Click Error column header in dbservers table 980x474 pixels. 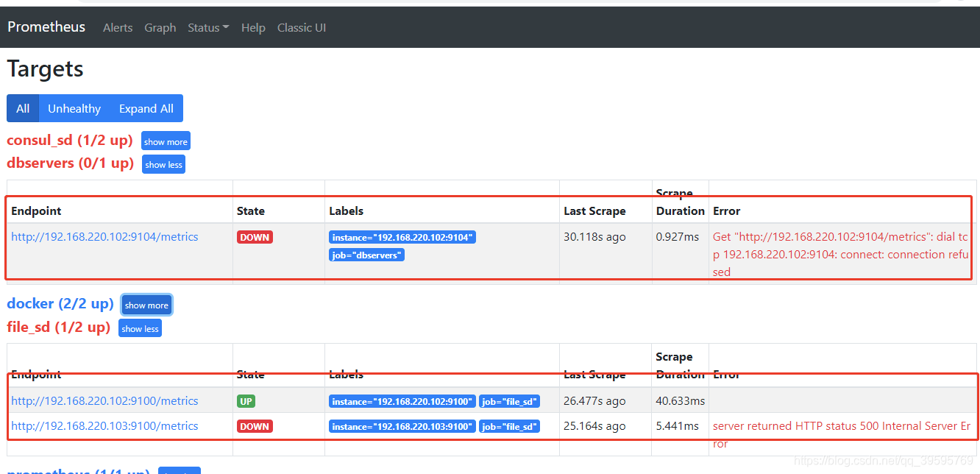click(726, 211)
